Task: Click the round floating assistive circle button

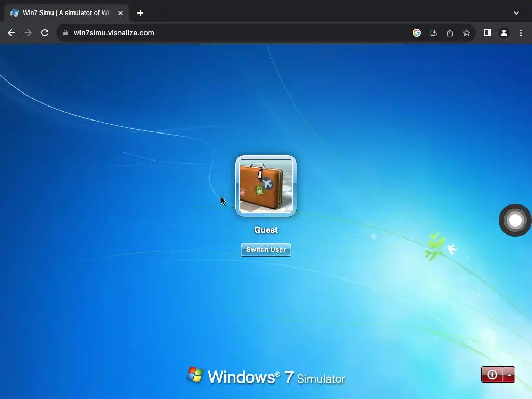Action: coord(515,220)
